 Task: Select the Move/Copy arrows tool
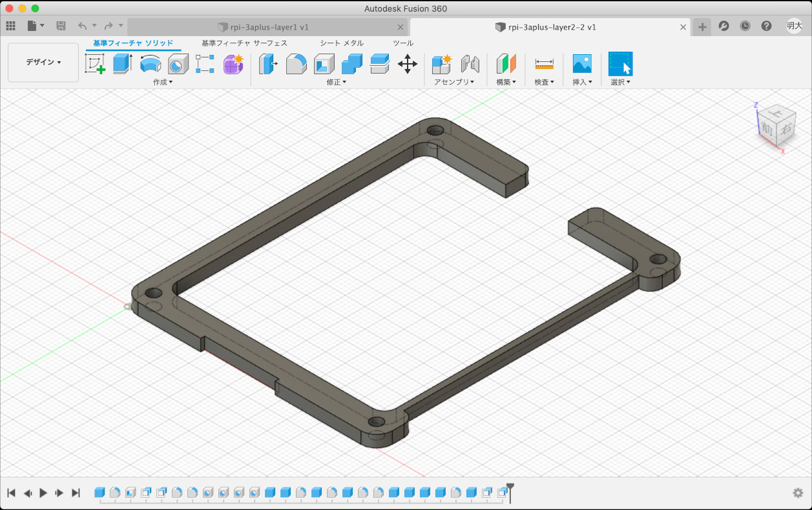click(408, 64)
